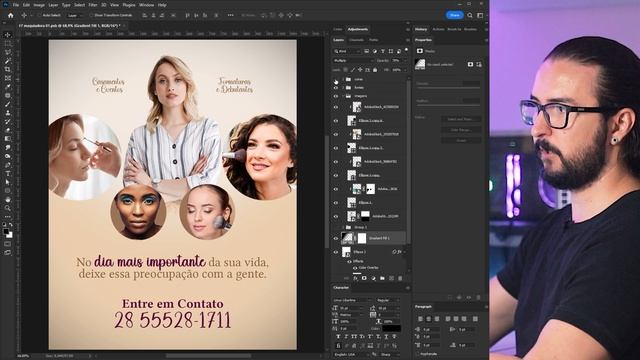
Task: Expand the Group 1 folder
Action: 343,227
